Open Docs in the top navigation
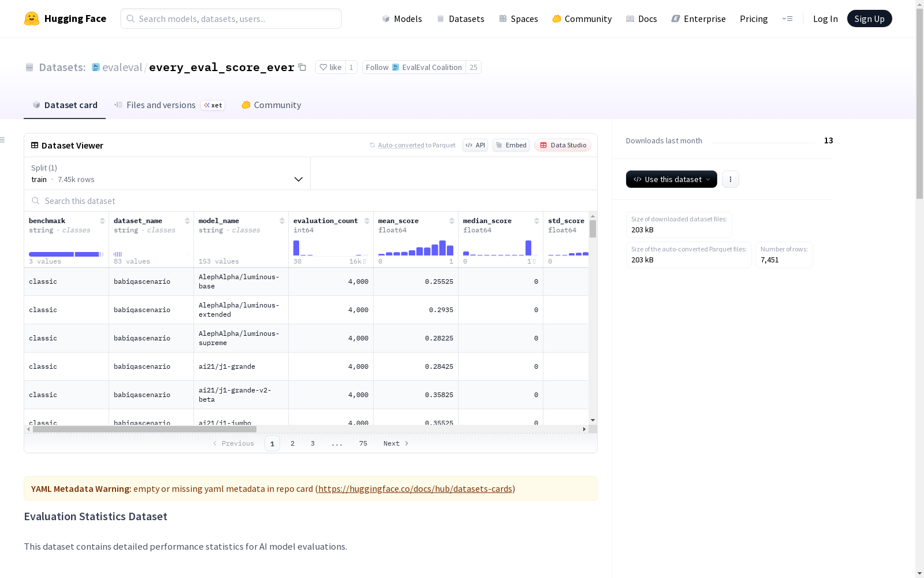Screen dimensions: 924x578 (642, 18)
